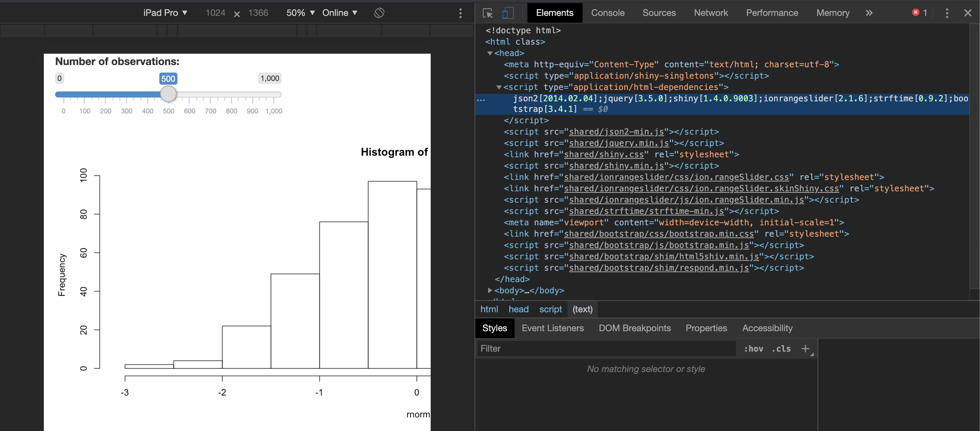This screenshot has height=431, width=980.
Task: Select the Properties sub-tab
Action: point(706,328)
